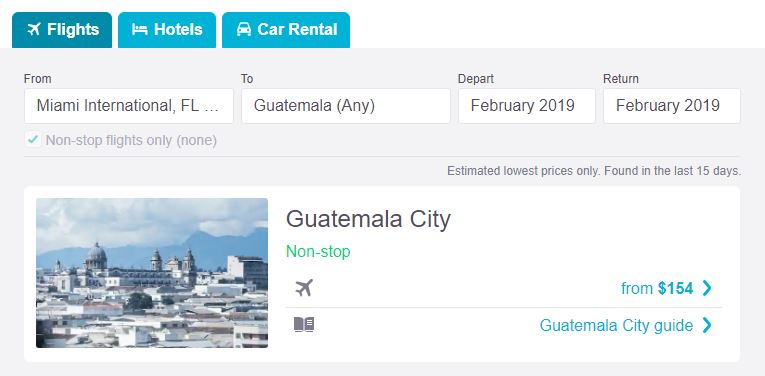Open the To field showing Guatemala (Any)
765x376 pixels.
346,106
